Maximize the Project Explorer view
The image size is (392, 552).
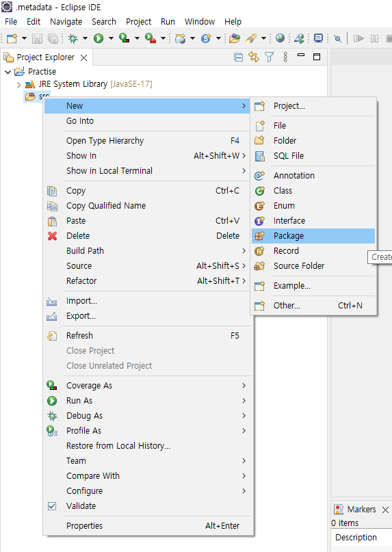317,57
